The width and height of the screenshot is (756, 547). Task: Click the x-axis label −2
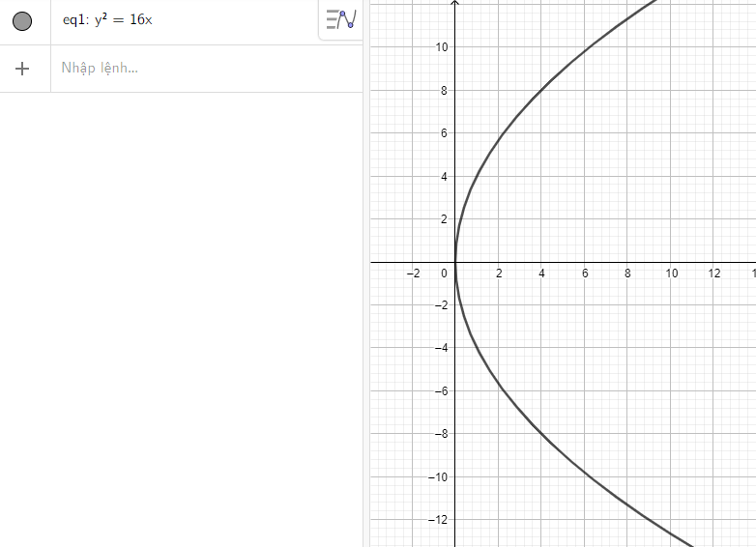coord(412,273)
